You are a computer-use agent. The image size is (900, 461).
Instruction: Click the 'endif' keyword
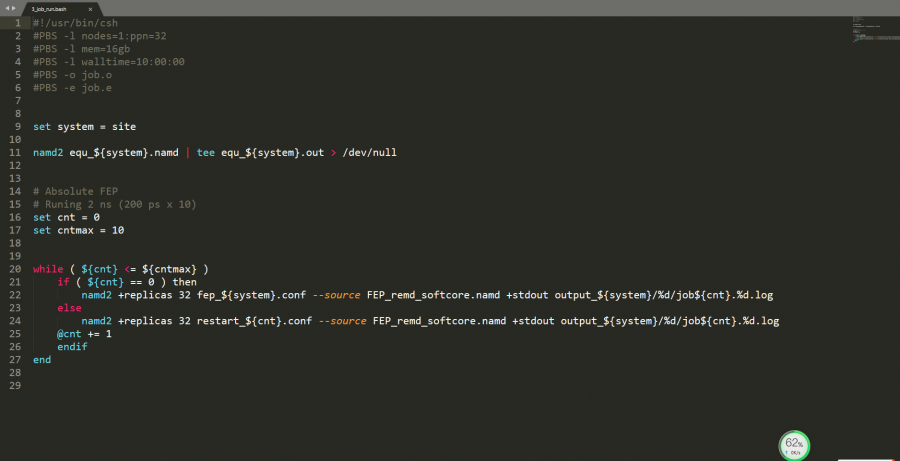[72, 347]
